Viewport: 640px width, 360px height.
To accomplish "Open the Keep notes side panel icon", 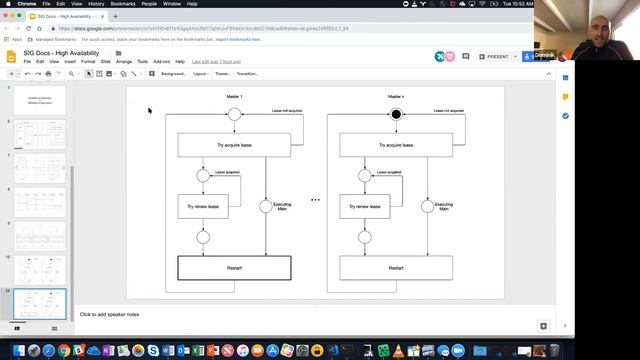I will click(565, 97).
